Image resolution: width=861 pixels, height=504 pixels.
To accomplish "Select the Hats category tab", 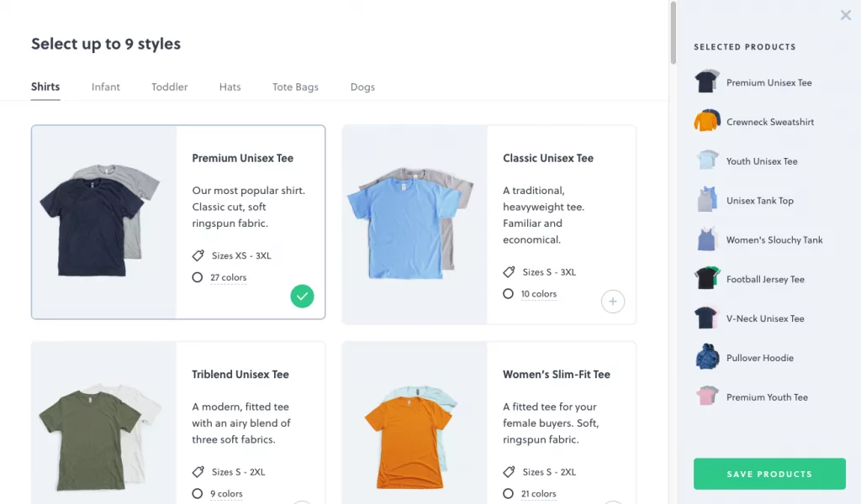I will click(230, 87).
